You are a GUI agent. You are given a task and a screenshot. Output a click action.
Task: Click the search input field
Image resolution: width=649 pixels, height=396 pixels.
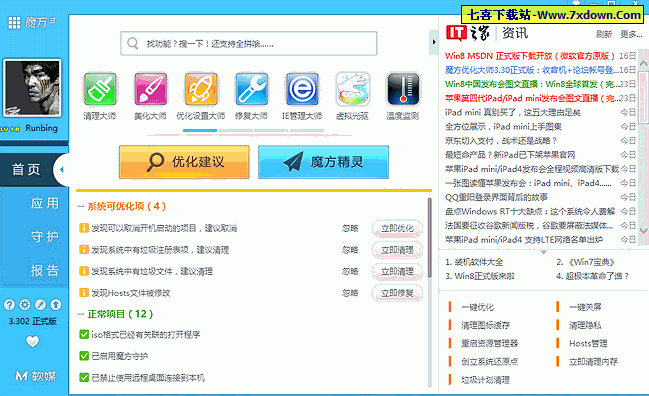249,43
